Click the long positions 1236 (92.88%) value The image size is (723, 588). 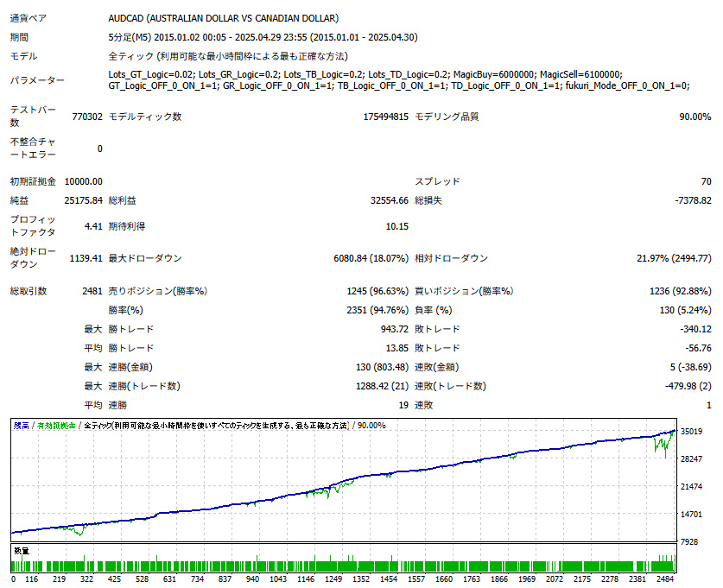(680, 291)
